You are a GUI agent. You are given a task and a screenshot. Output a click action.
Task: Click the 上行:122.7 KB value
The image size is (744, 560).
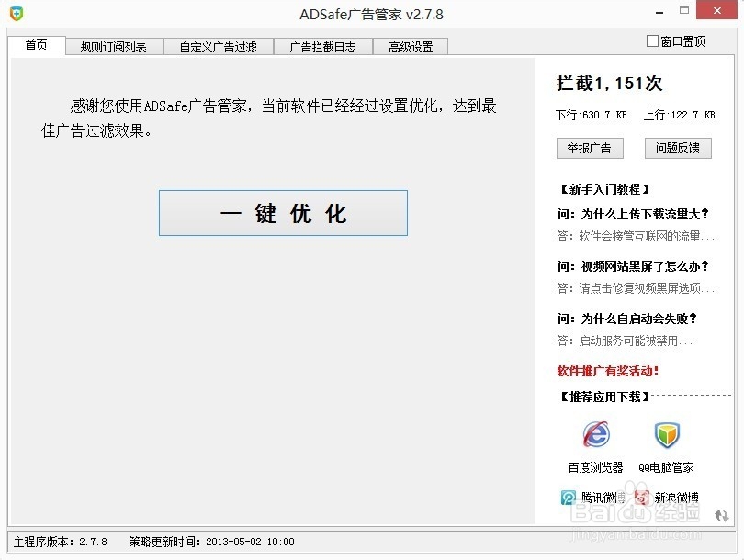tap(679, 116)
